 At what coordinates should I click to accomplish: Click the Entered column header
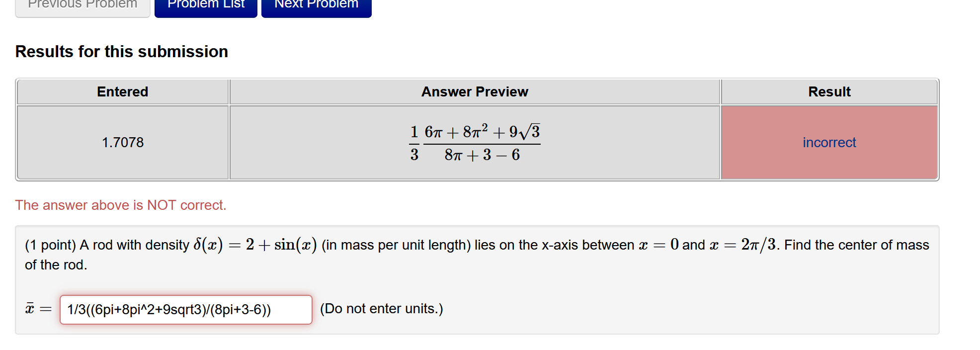[x=122, y=91]
